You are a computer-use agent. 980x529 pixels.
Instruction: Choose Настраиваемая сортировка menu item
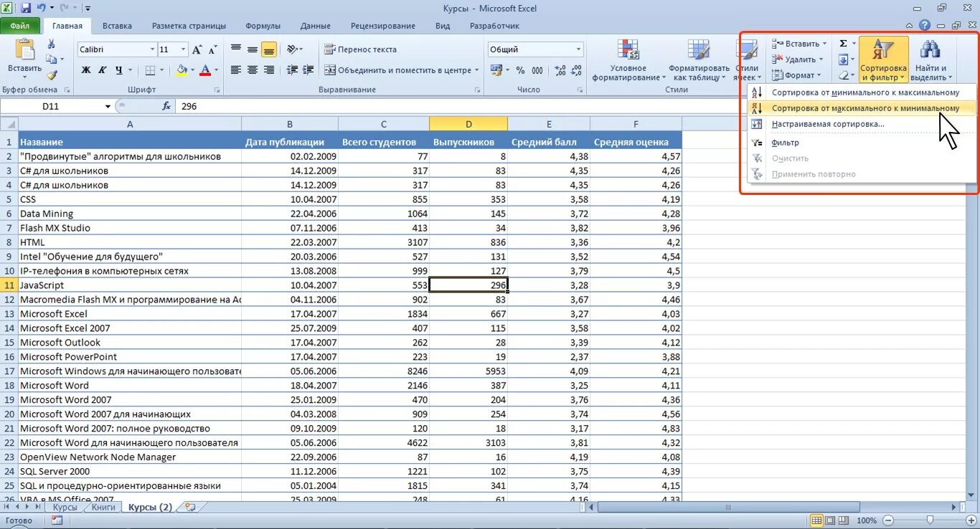tap(862, 124)
